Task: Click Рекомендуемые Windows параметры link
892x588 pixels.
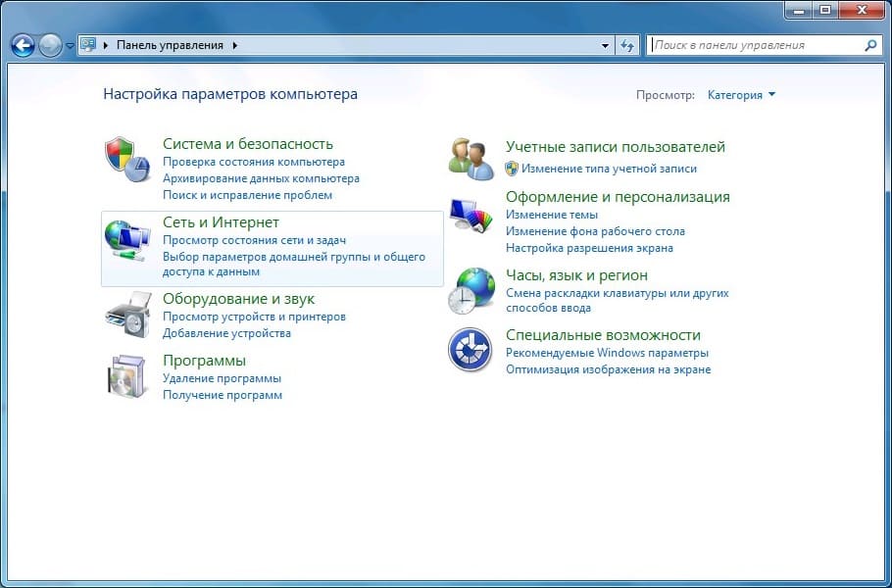Action: click(607, 353)
